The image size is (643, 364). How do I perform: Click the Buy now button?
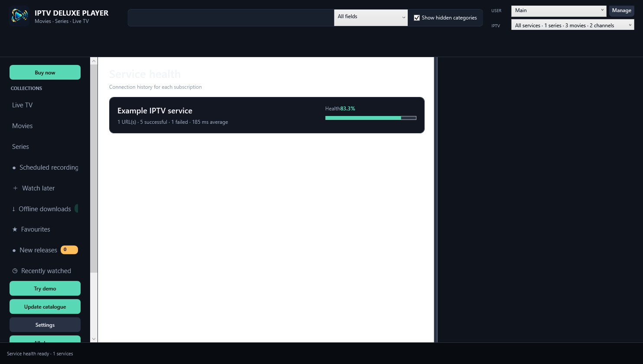(45, 72)
